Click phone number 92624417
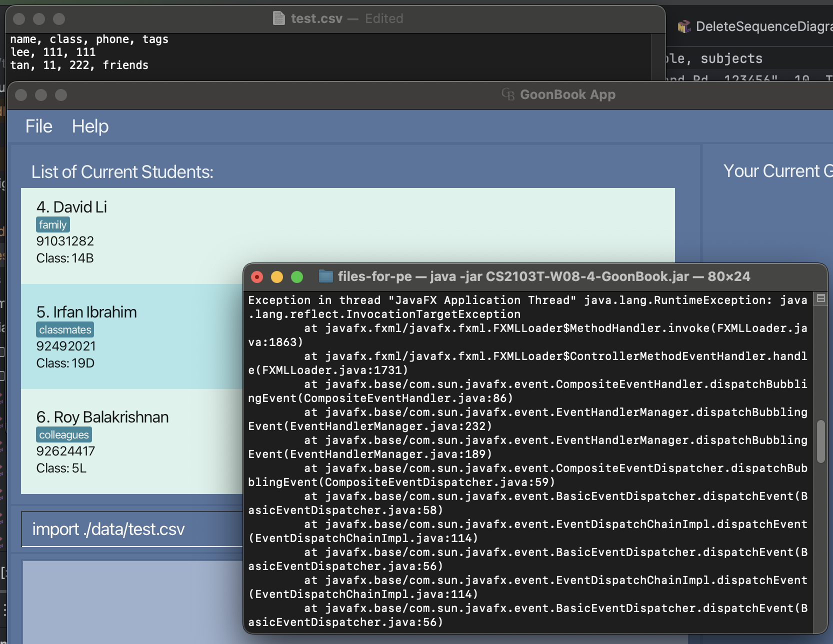 (65, 451)
